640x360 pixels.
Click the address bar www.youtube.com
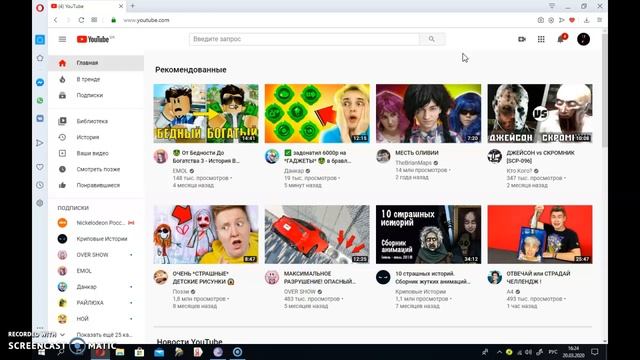point(146,20)
